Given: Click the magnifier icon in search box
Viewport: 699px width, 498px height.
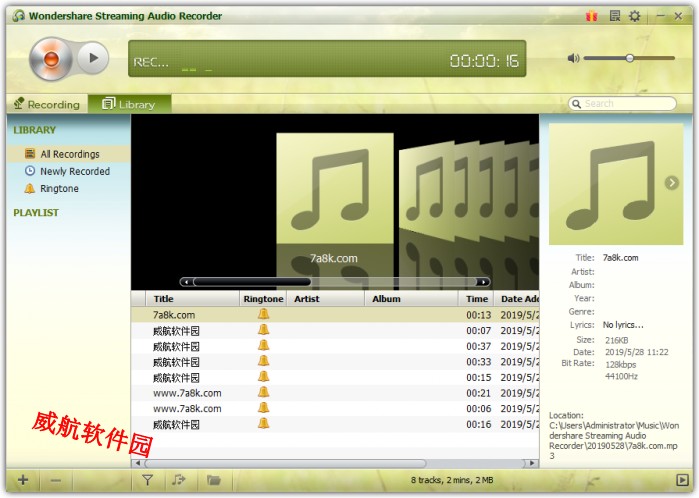Looking at the screenshot, I should coord(576,104).
